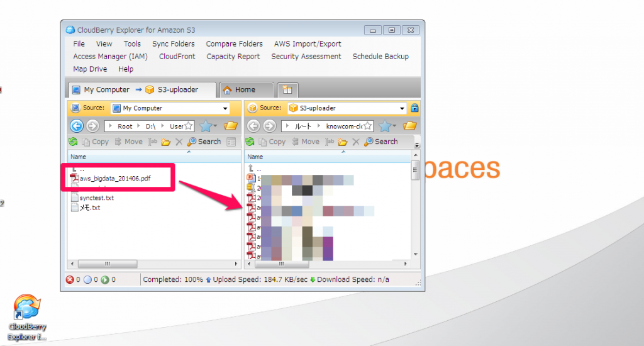
Task: Go back in the left pane
Action: (x=76, y=126)
